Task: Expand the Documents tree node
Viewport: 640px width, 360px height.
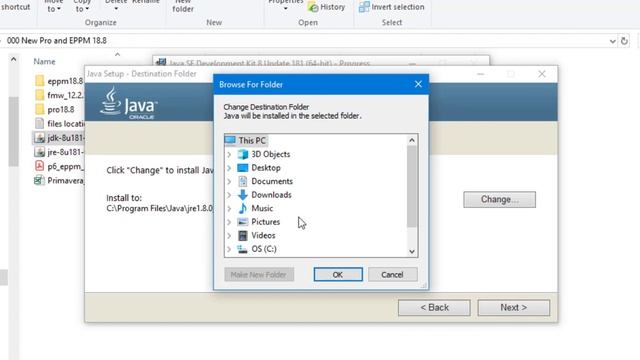Action: pyautogui.click(x=229, y=181)
